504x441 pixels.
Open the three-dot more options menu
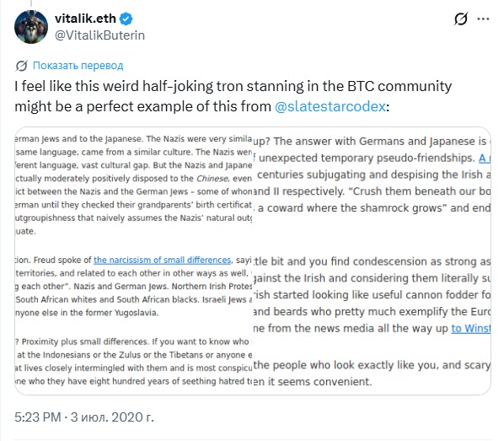tap(483, 19)
